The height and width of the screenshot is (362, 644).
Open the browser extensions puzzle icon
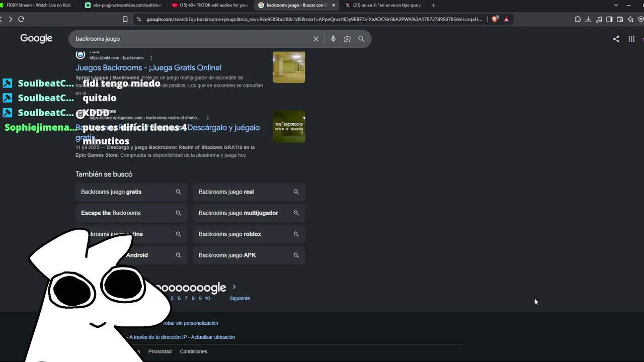(x=578, y=19)
